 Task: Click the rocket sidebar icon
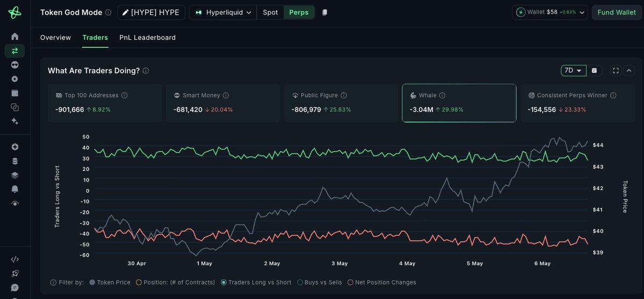pyautogui.click(x=15, y=273)
